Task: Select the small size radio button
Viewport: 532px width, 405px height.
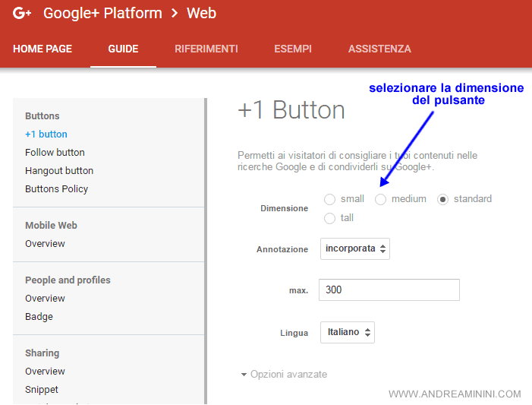Action: point(329,199)
